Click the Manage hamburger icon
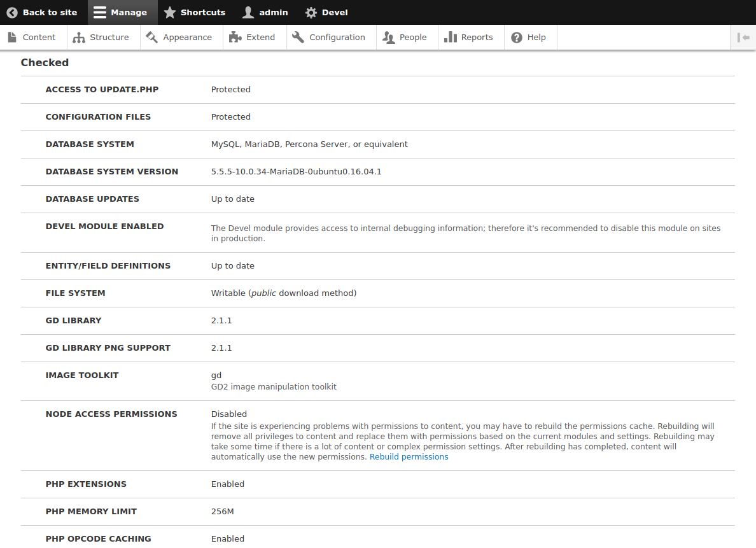 [x=100, y=13]
